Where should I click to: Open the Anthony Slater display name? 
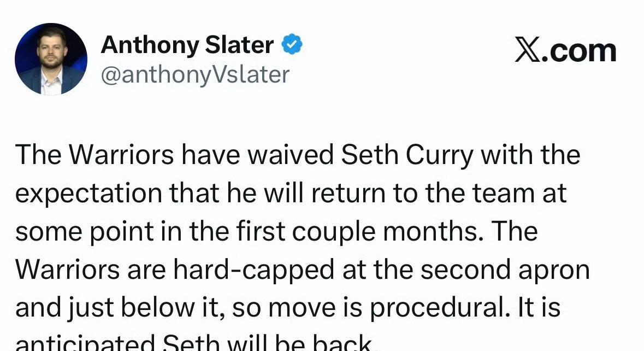(x=187, y=45)
